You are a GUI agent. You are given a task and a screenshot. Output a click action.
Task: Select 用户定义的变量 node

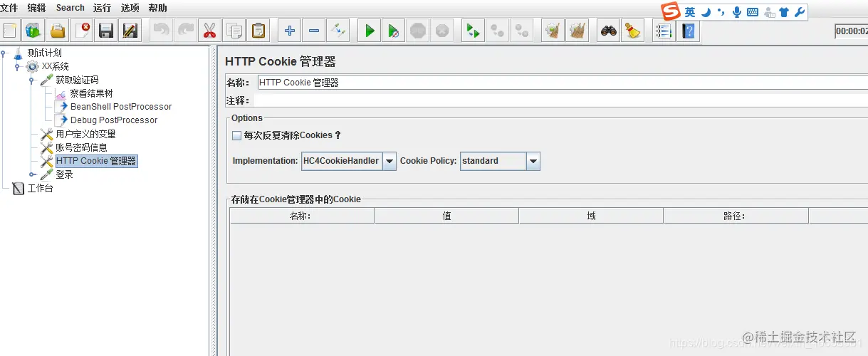[x=85, y=134]
